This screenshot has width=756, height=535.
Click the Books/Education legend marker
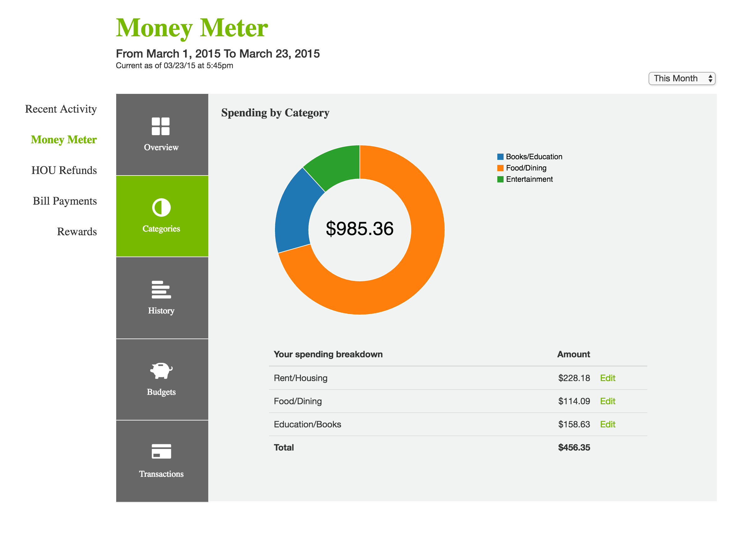(x=500, y=157)
